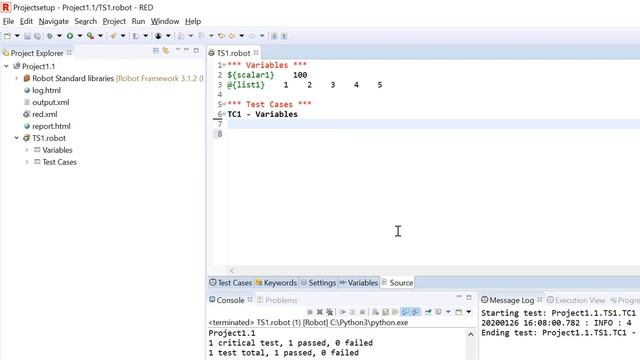Open Edit menu

26,21
